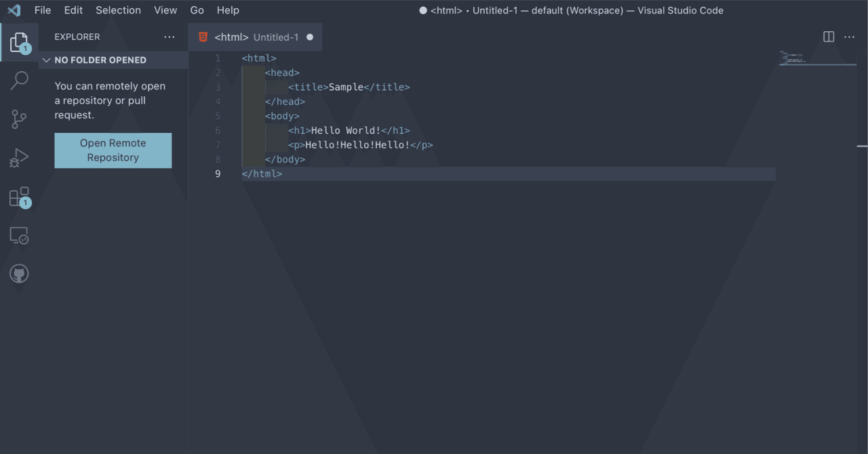Viewport: 868px width, 454px height.
Task: Click the VS Code logo icon
Action: point(14,10)
